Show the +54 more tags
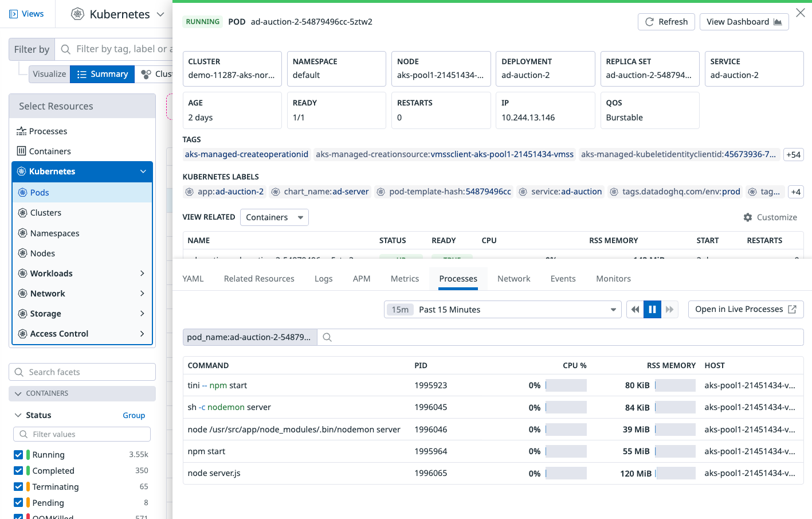Image resolution: width=812 pixels, height=519 pixels. click(794, 155)
